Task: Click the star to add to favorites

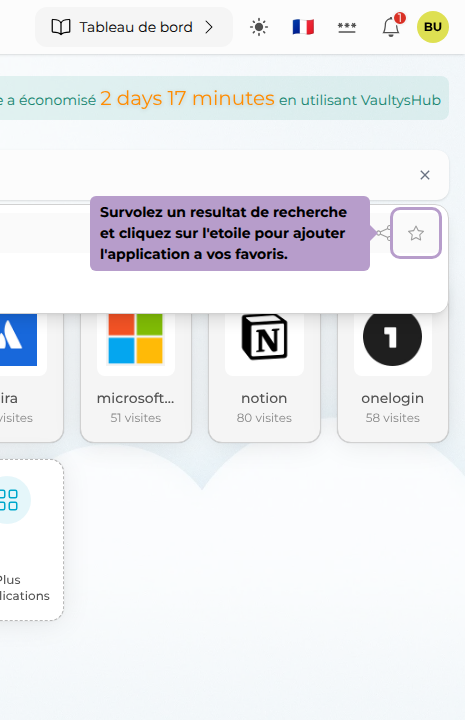Action: 416,233
